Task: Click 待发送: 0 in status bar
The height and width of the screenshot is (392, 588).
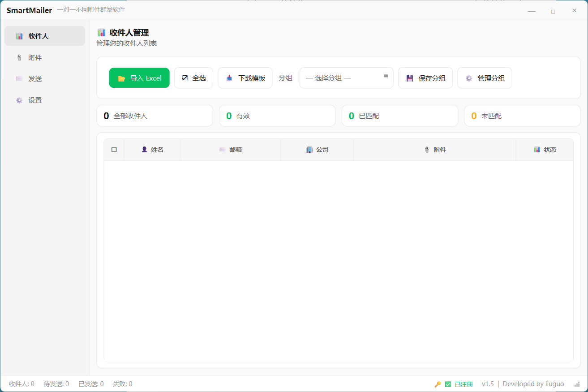Action: tap(56, 384)
